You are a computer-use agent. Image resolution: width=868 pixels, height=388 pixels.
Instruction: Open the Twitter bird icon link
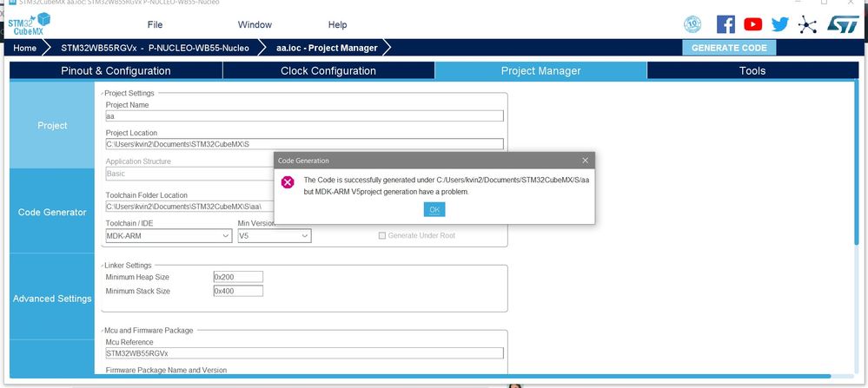coord(780,24)
